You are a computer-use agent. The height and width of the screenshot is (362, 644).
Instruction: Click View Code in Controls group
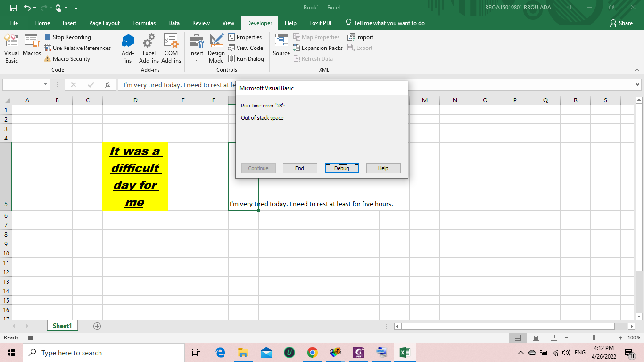click(x=245, y=48)
